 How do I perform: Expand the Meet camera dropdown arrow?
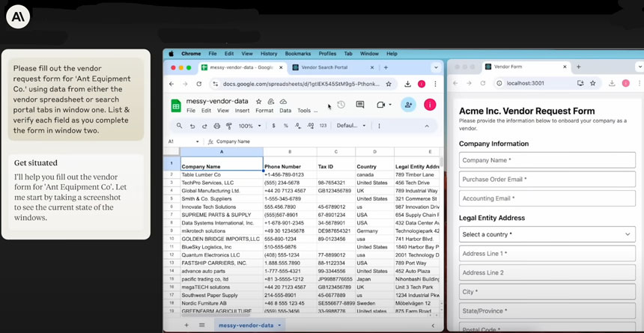coord(389,105)
